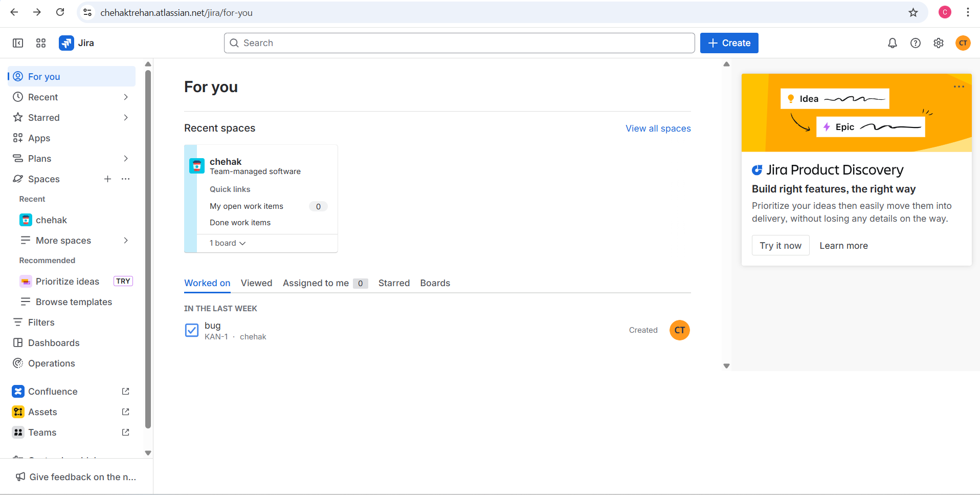Switch to the Worked on tab
The image size is (980, 495).
click(x=207, y=283)
